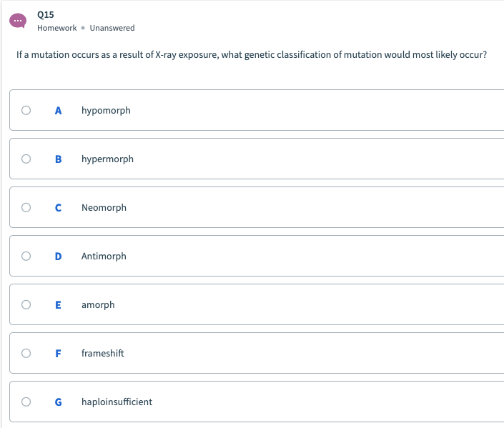Click the "frameshift" answer text
Viewport: 504px width, 428px height.
click(x=102, y=354)
